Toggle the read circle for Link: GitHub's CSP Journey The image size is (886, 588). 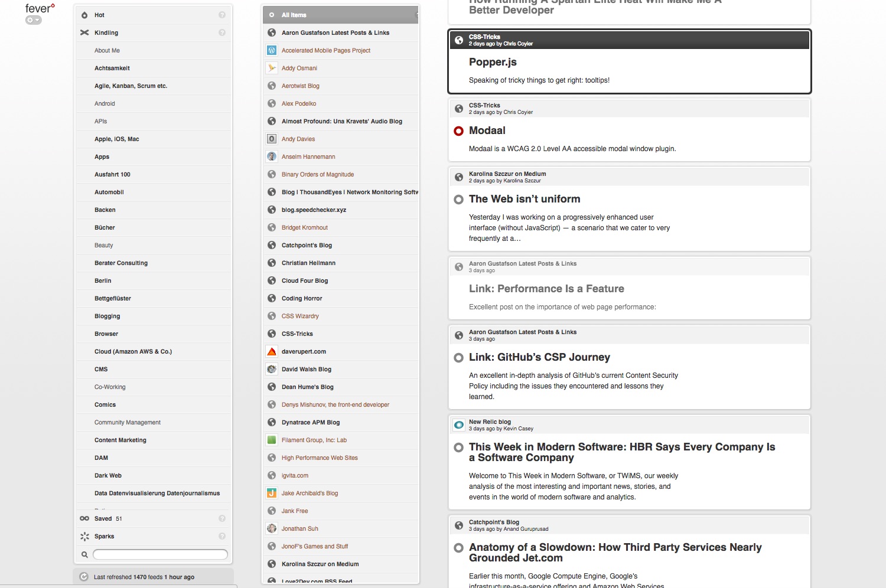[x=458, y=358]
